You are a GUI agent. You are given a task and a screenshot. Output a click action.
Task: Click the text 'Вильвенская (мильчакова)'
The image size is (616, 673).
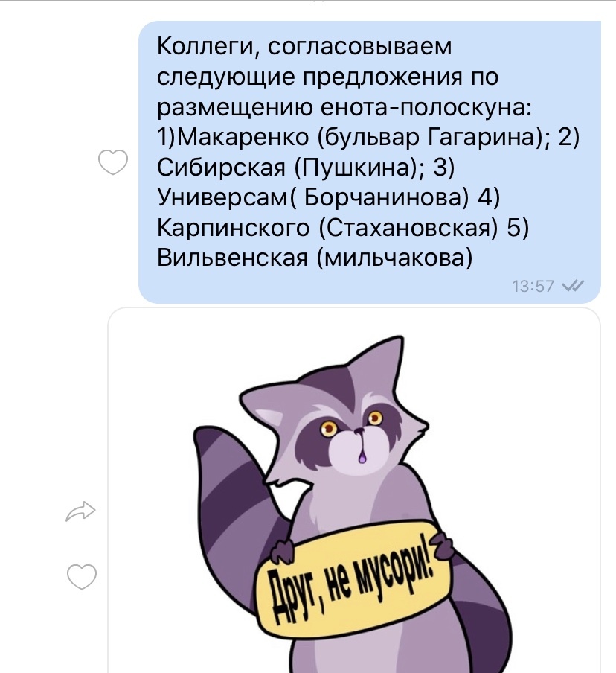point(315,258)
